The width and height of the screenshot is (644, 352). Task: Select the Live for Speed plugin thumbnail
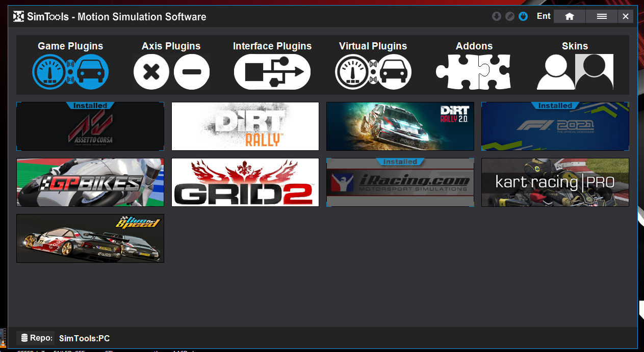[90, 238]
